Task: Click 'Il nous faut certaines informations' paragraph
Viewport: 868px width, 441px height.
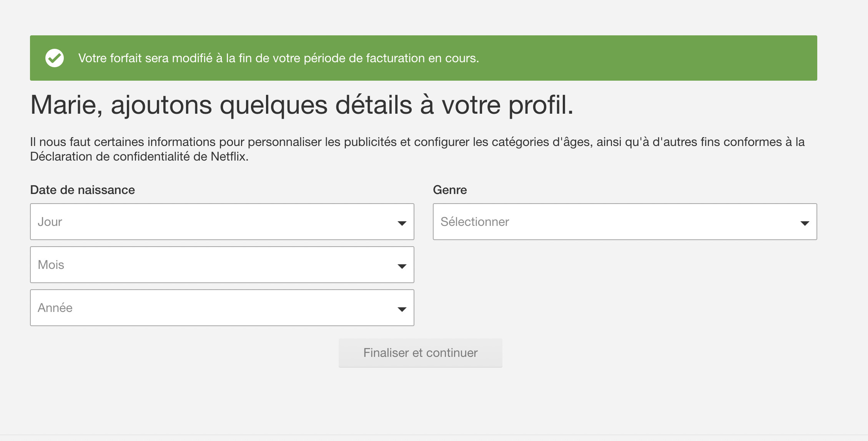Action: (417, 149)
